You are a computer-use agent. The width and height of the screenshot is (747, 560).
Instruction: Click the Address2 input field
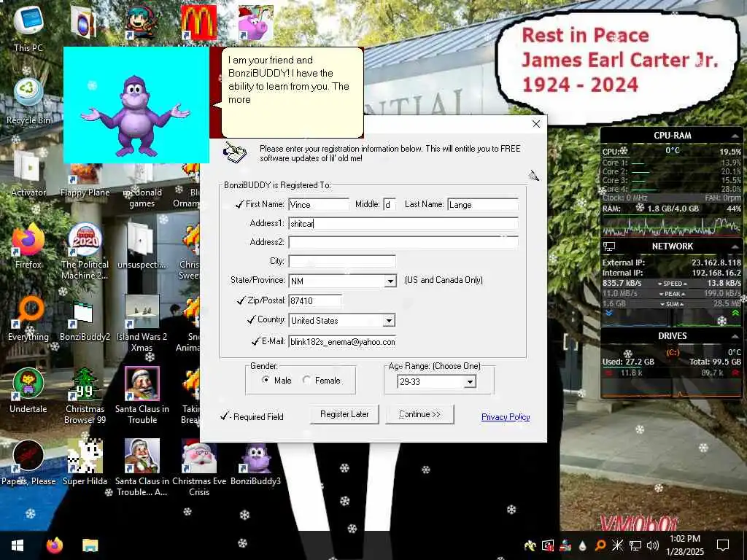click(x=403, y=242)
